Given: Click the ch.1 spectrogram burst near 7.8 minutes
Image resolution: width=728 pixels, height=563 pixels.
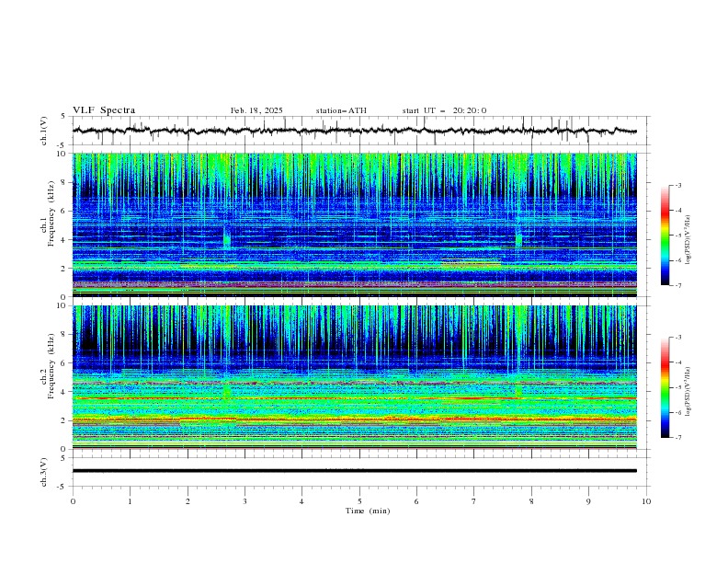Looking at the screenshot, I should click(518, 239).
